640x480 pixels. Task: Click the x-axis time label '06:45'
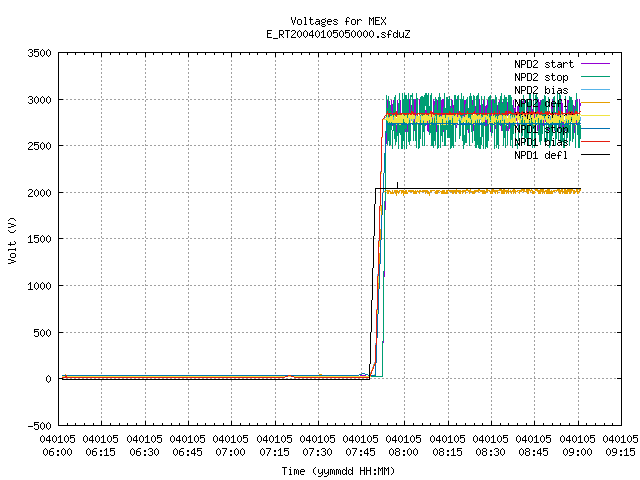pos(187,453)
